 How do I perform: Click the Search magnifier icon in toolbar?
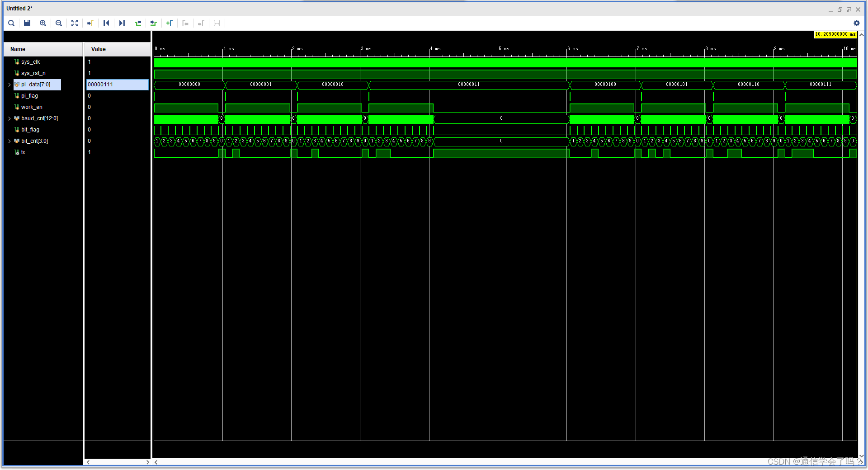point(11,23)
